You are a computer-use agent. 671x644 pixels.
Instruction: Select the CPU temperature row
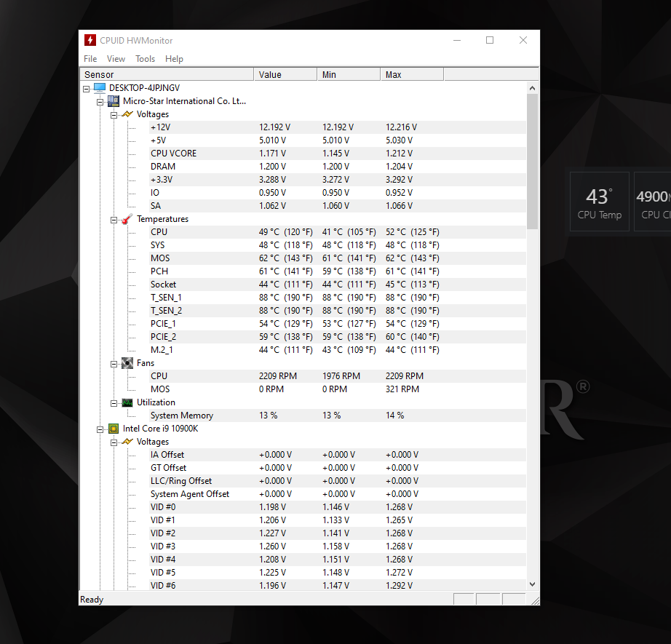337,232
